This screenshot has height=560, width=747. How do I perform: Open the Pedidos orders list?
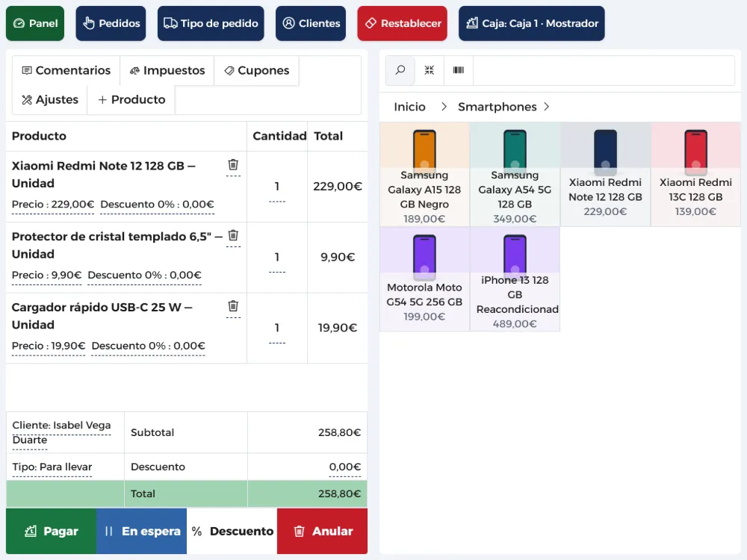111,23
